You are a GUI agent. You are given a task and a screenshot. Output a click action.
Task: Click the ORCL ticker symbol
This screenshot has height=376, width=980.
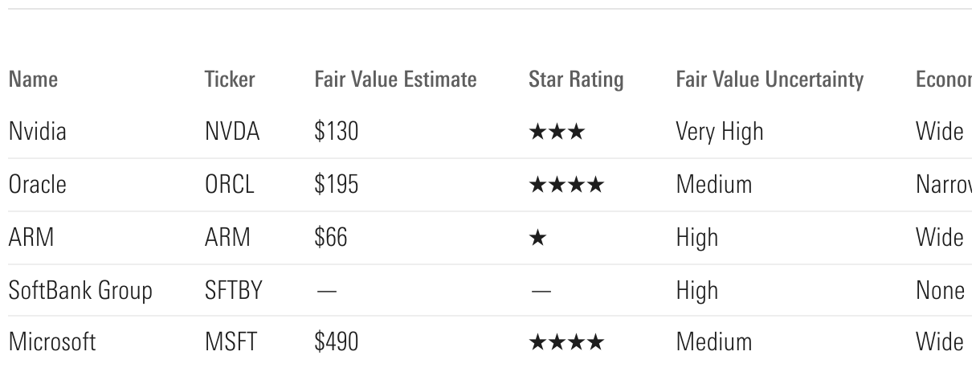tap(229, 185)
